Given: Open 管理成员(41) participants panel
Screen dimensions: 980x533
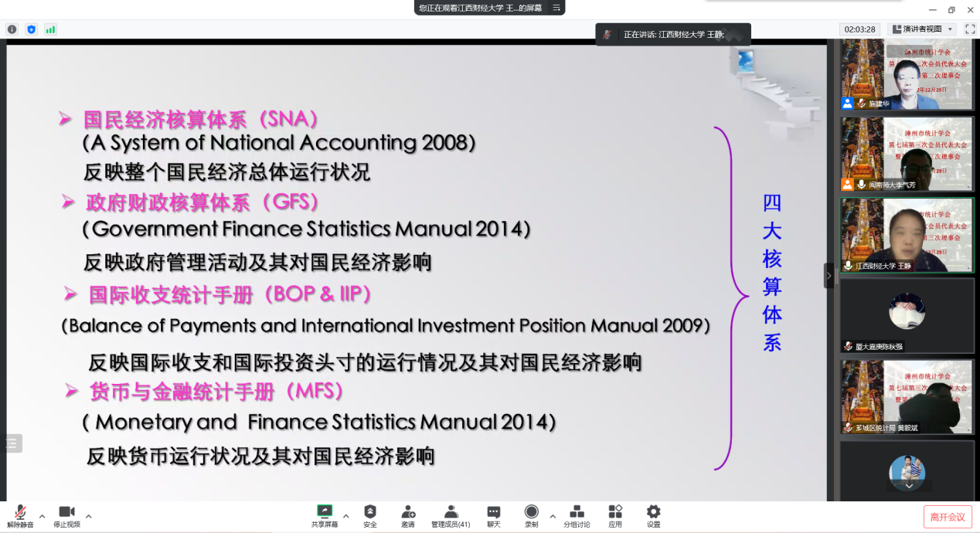Looking at the screenshot, I should point(451,515).
